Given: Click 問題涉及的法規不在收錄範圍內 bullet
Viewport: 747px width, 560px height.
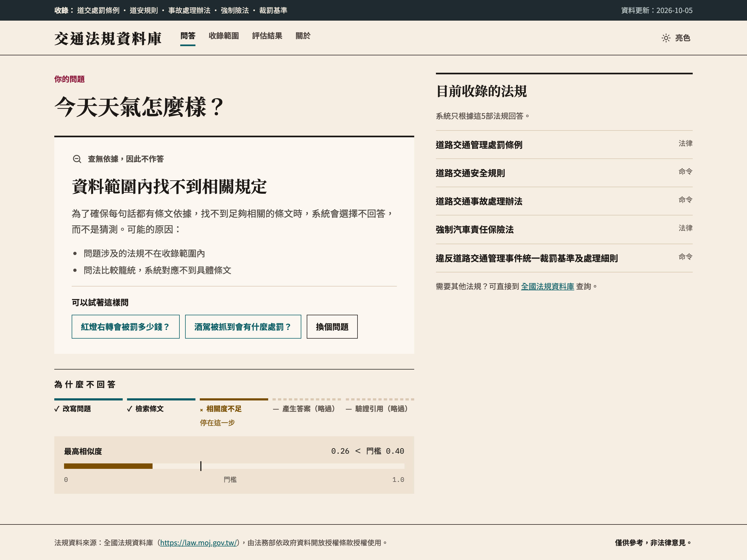Looking at the screenshot, I should 144,253.
